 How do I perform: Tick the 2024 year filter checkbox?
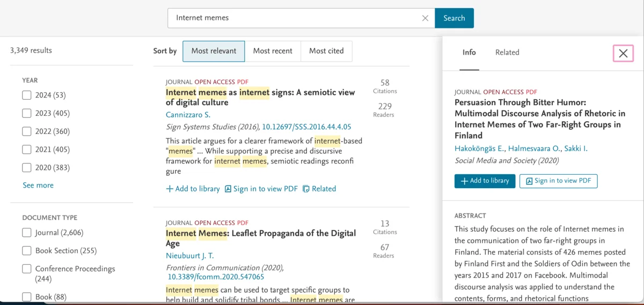pos(27,95)
